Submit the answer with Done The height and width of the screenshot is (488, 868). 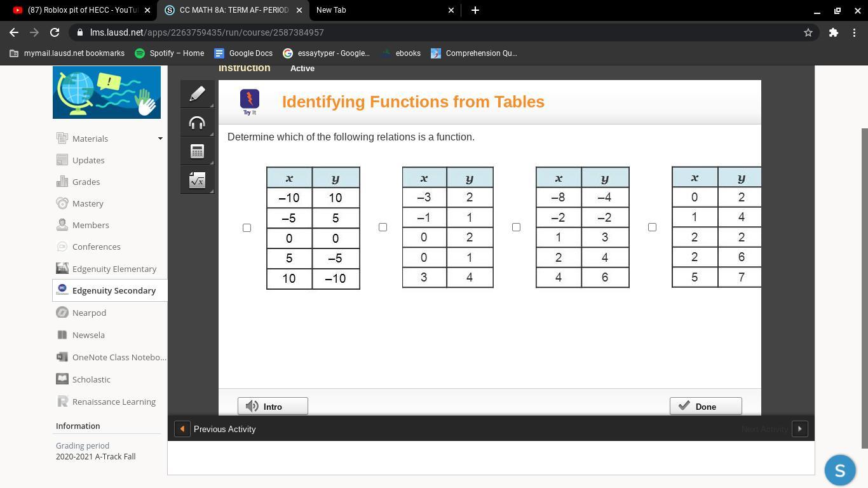coord(705,407)
